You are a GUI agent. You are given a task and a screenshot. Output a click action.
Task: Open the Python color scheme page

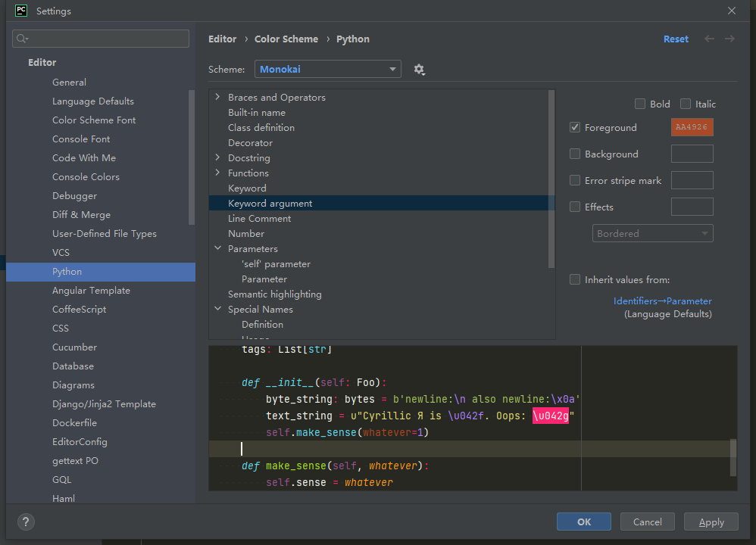click(101, 272)
